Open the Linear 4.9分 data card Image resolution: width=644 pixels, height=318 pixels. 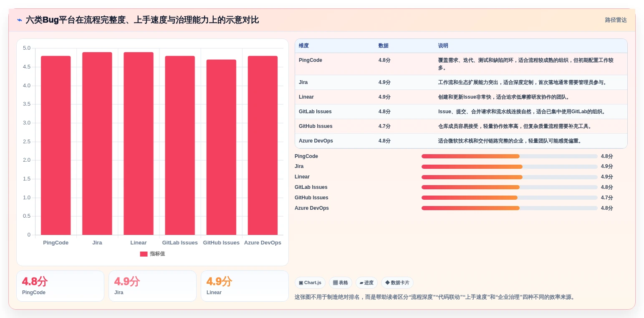(x=245, y=286)
